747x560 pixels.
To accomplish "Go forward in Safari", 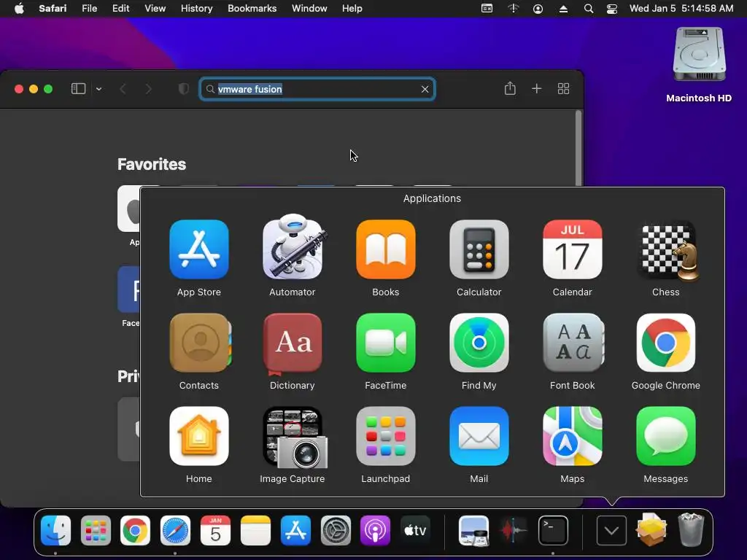I will pos(148,89).
